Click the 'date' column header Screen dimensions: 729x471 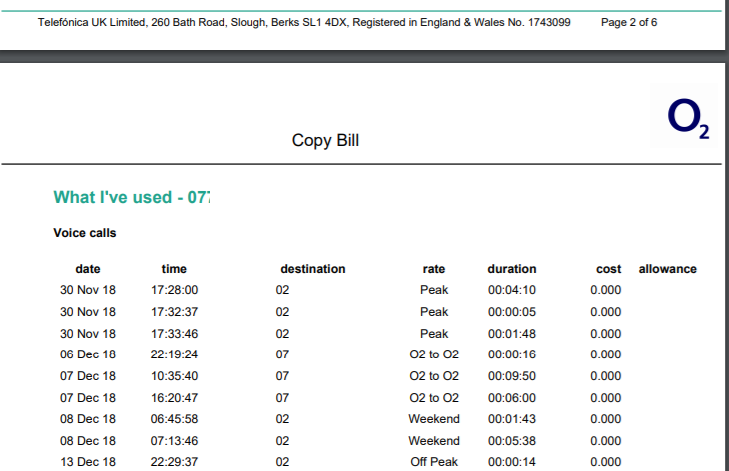[88, 269]
